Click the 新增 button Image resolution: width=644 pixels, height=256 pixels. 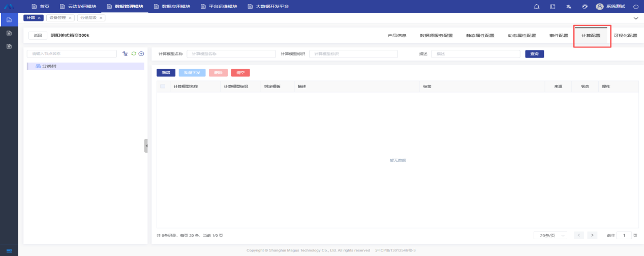pyautogui.click(x=166, y=73)
